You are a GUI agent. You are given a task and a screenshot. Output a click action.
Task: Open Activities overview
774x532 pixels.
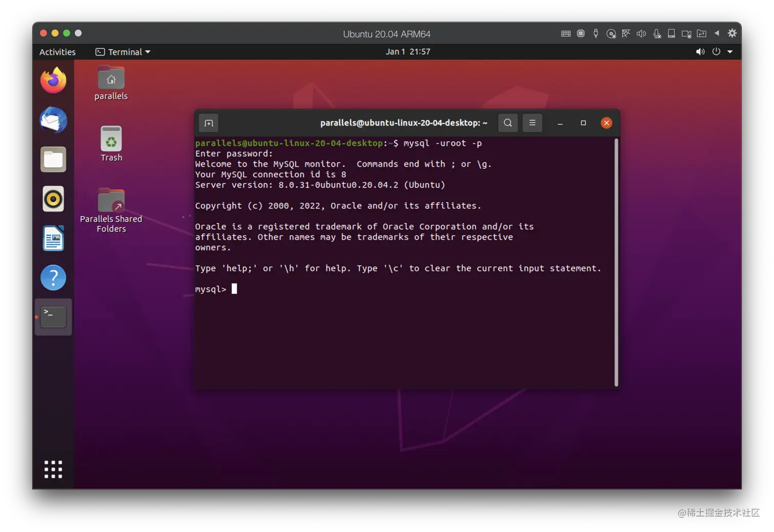click(x=57, y=52)
